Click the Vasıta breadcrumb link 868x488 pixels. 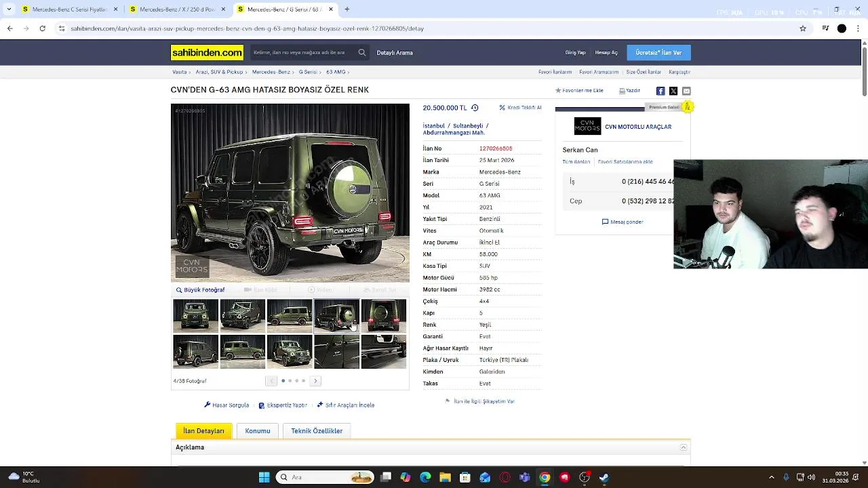pos(180,72)
